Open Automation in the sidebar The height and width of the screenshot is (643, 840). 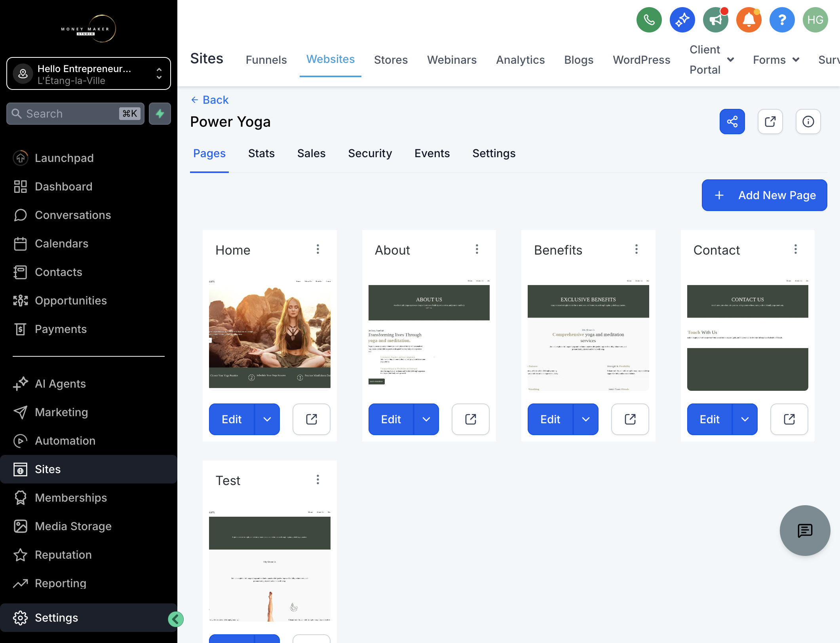pyautogui.click(x=89, y=441)
